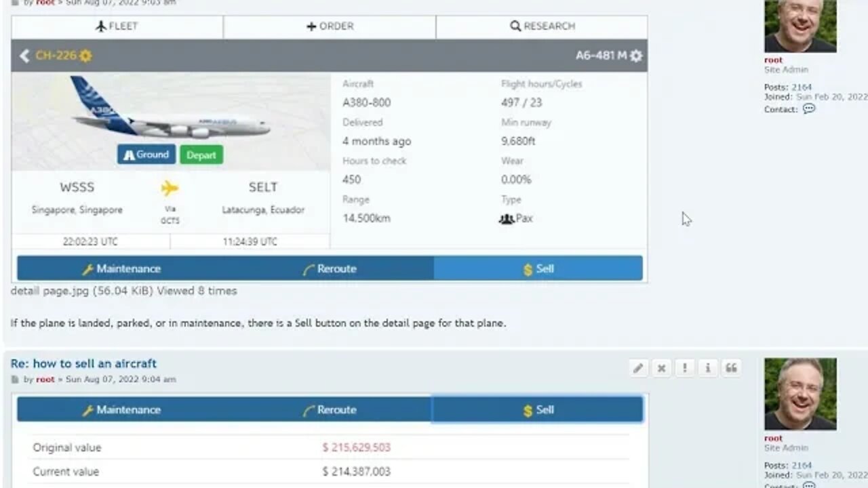Click the 0.00% wear value
Screen dimensions: 868x488
pyautogui.click(x=516, y=180)
